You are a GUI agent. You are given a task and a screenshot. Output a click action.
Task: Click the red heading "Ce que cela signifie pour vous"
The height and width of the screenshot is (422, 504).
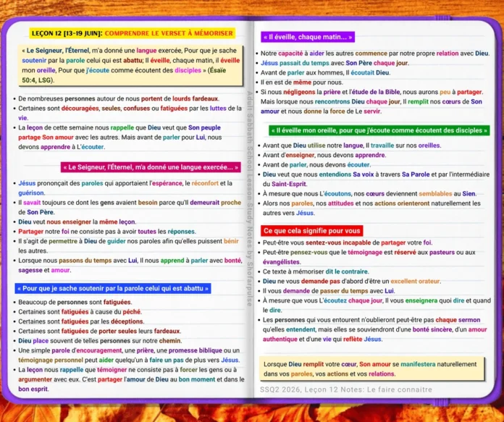tap(312, 231)
